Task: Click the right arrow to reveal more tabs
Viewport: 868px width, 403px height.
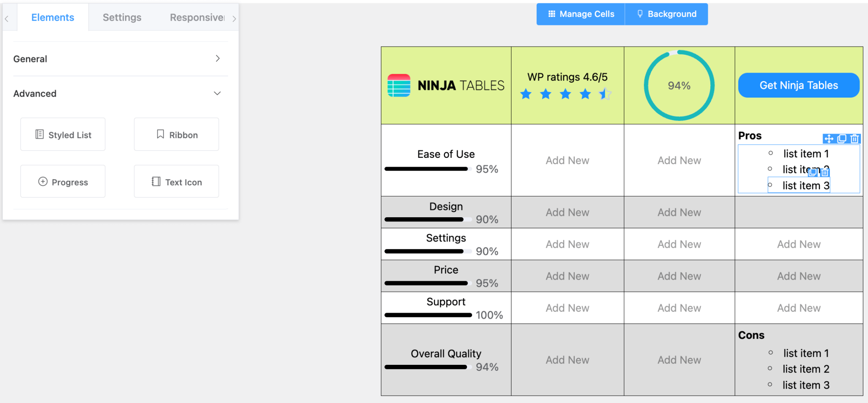Action: click(x=234, y=18)
